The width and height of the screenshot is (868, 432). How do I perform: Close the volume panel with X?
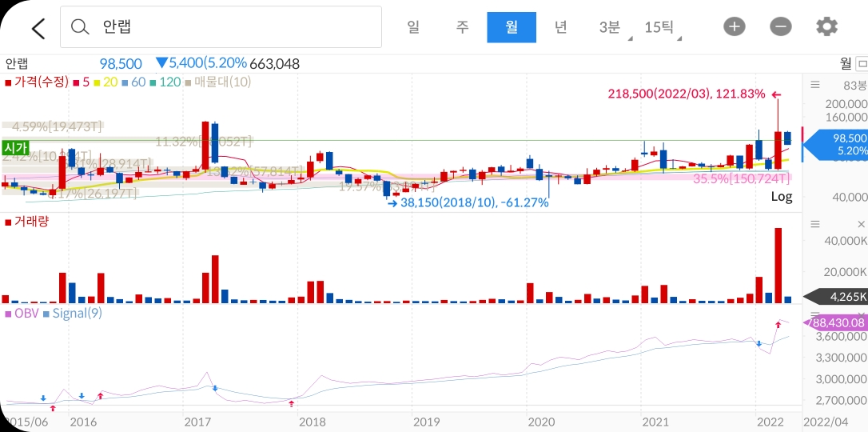click(861, 224)
